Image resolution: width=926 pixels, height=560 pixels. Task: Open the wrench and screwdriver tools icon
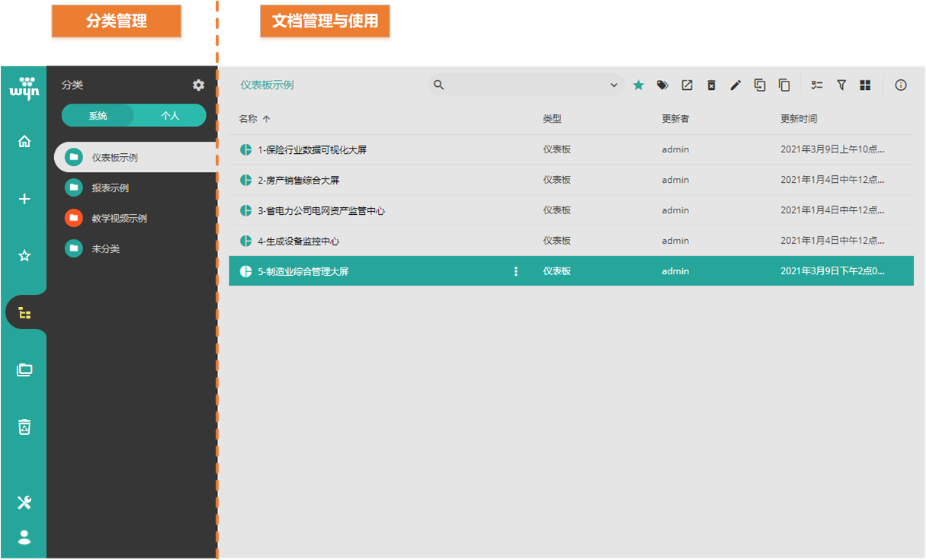[24, 502]
